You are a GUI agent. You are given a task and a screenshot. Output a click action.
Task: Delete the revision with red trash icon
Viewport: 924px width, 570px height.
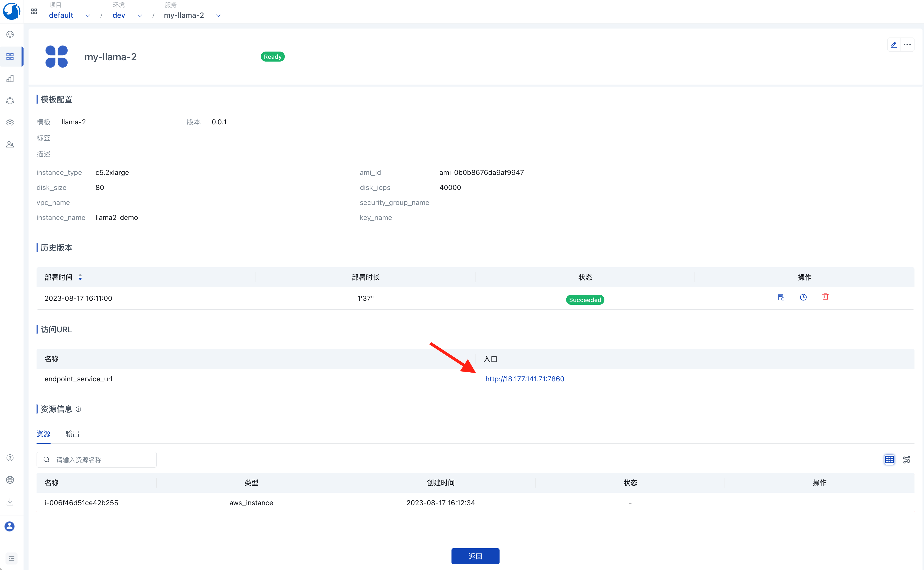[x=825, y=297]
